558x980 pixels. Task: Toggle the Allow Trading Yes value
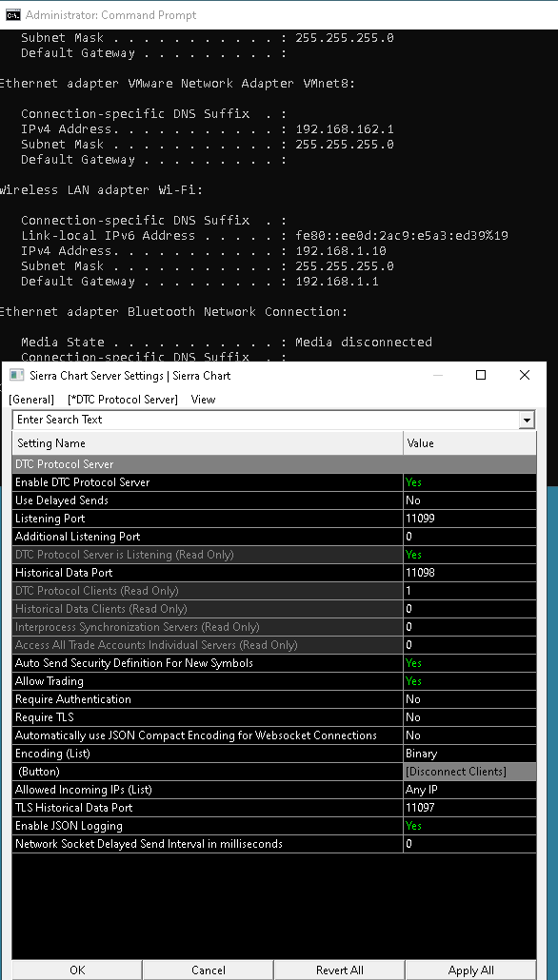pyautogui.click(x=469, y=681)
